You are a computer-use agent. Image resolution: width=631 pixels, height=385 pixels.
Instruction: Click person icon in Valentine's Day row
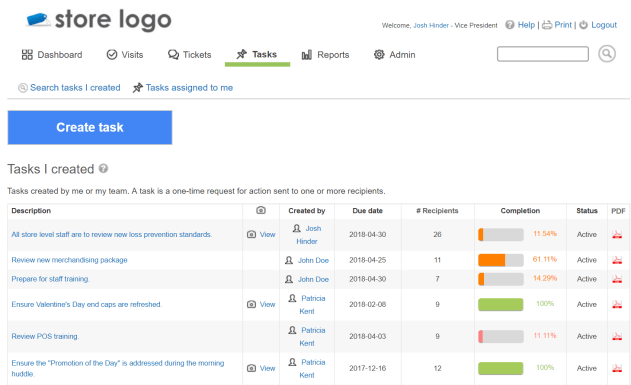pos(293,299)
